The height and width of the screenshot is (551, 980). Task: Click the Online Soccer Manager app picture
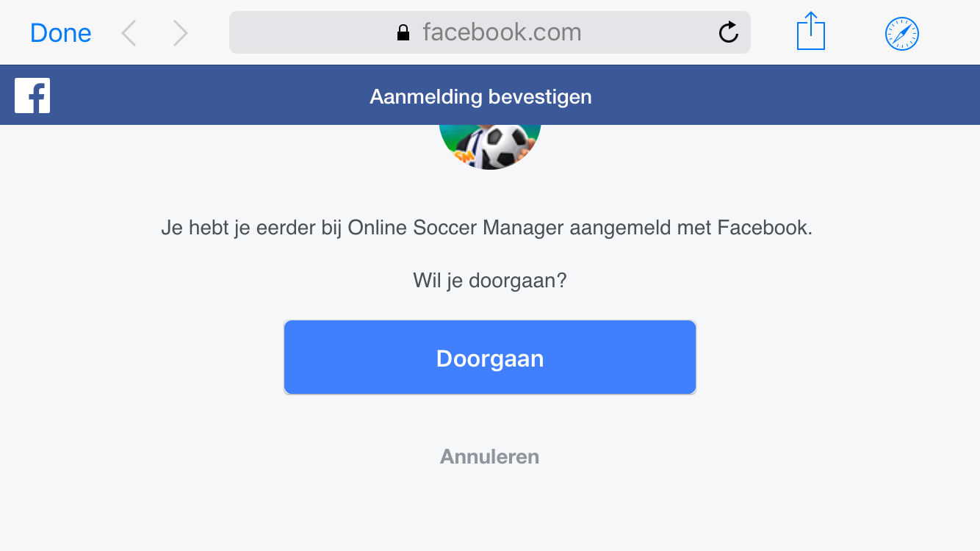[490, 147]
